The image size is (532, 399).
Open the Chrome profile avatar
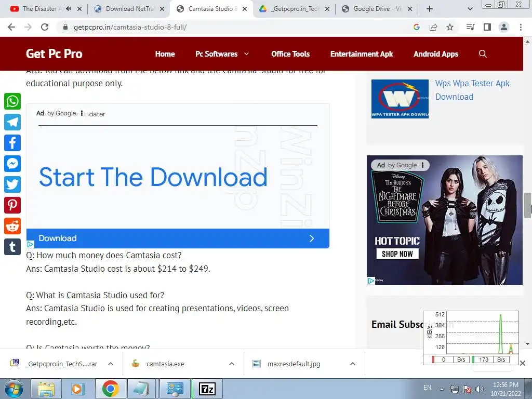point(504,27)
